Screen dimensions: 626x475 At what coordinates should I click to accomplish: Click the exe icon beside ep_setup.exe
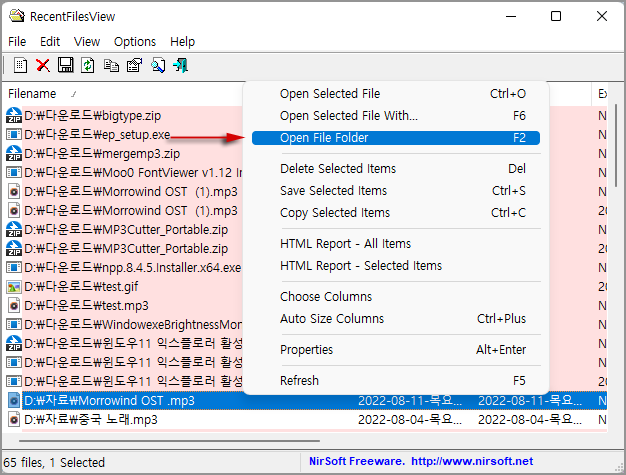pos(14,135)
